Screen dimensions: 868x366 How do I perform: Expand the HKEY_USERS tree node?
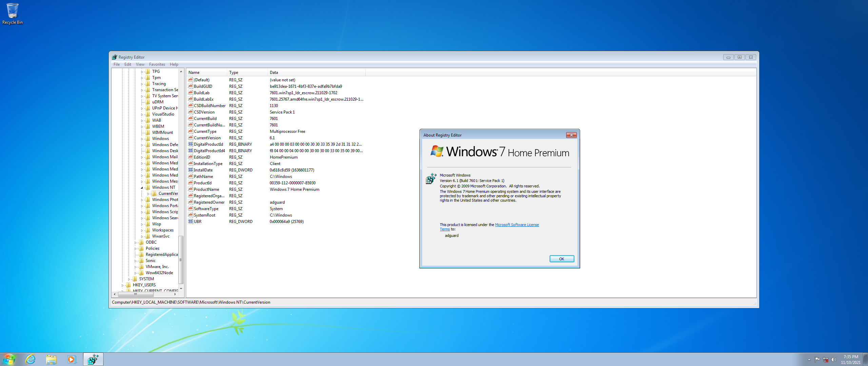tap(123, 285)
